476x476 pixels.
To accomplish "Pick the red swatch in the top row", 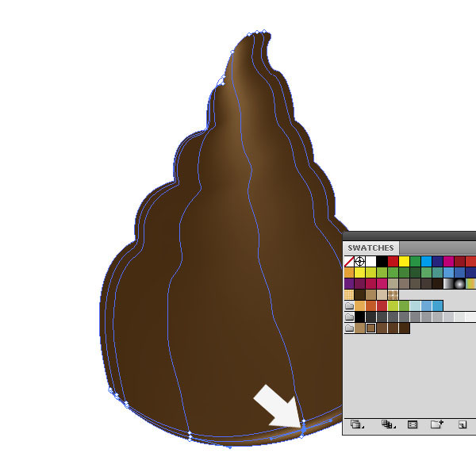I will (x=393, y=261).
